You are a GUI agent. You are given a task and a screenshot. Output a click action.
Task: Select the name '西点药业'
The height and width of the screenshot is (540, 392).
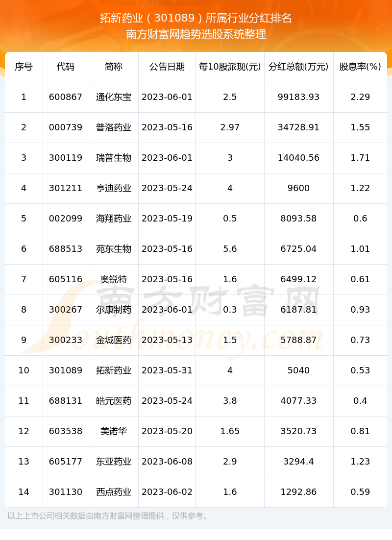pos(114,492)
